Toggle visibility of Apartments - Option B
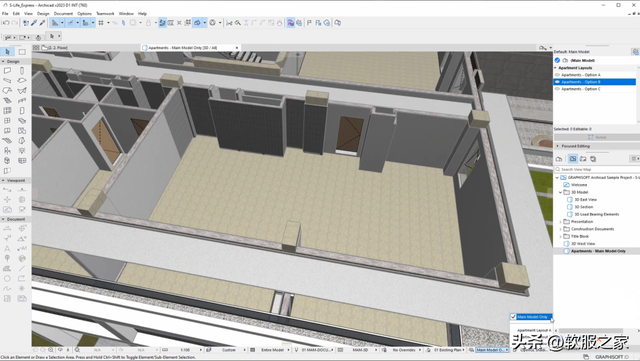 pos(557,82)
